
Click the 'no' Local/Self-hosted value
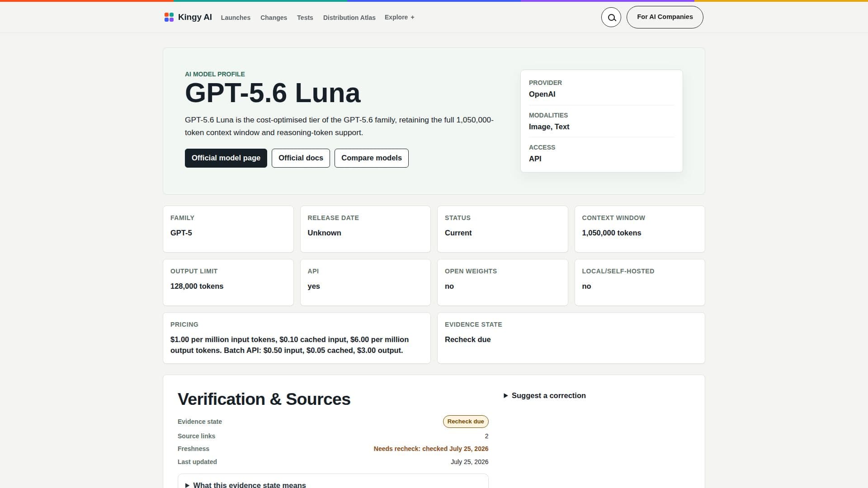point(586,286)
